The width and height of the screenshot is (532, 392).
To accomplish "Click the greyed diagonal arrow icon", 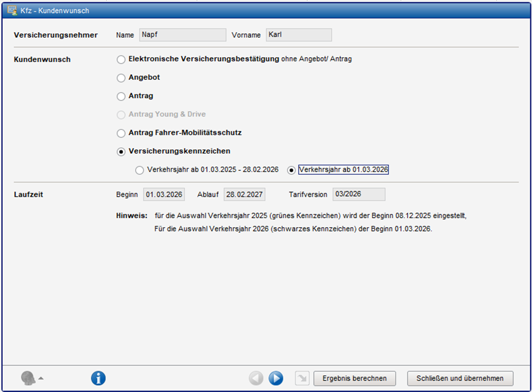I will coord(302,379).
